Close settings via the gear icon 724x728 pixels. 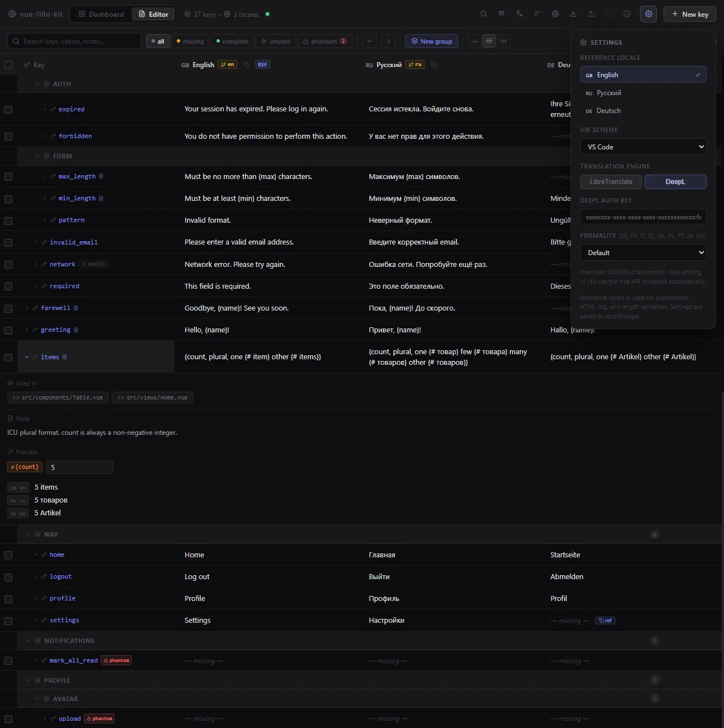(648, 14)
